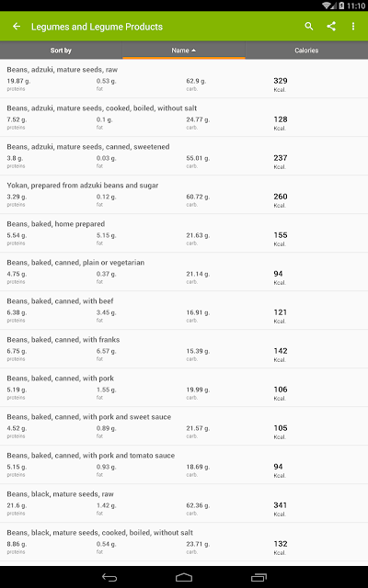The height and width of the screenshot is (588, 368).
Task: Select the Name sort tab
Action: 184,51
